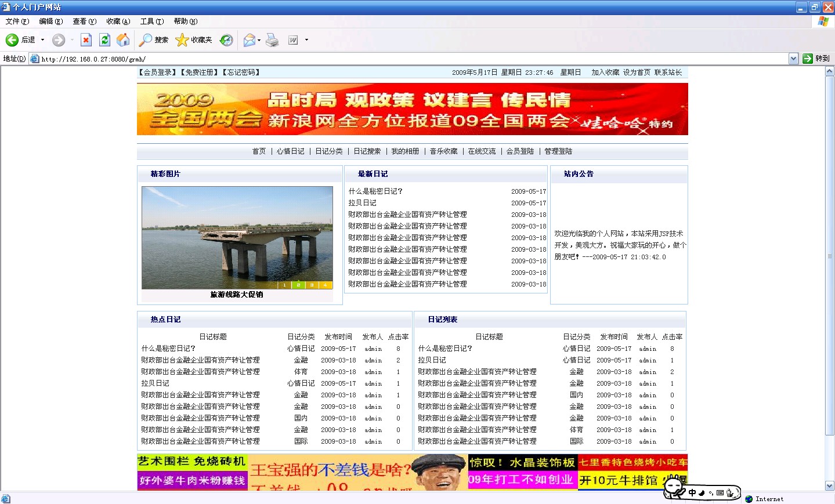Click the History icon in toolbar

point(226,40)
